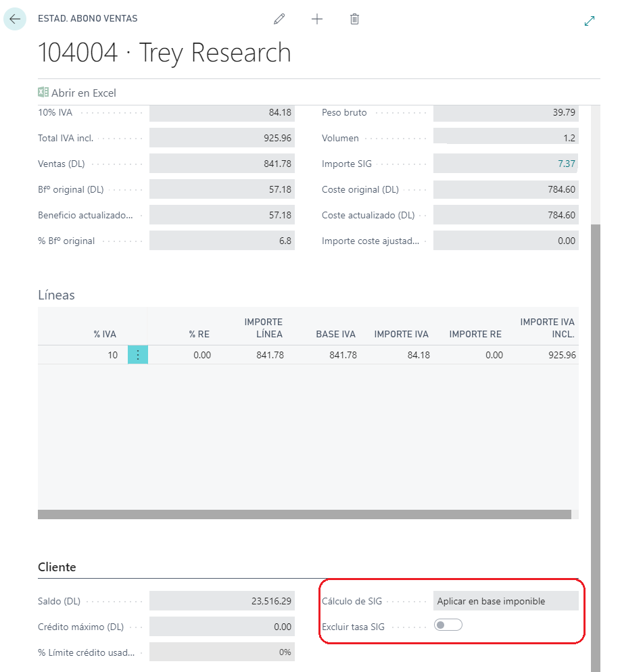Click the IMPORTE IVA column header
Screen dimensions: 620x672
click(402, 334)
